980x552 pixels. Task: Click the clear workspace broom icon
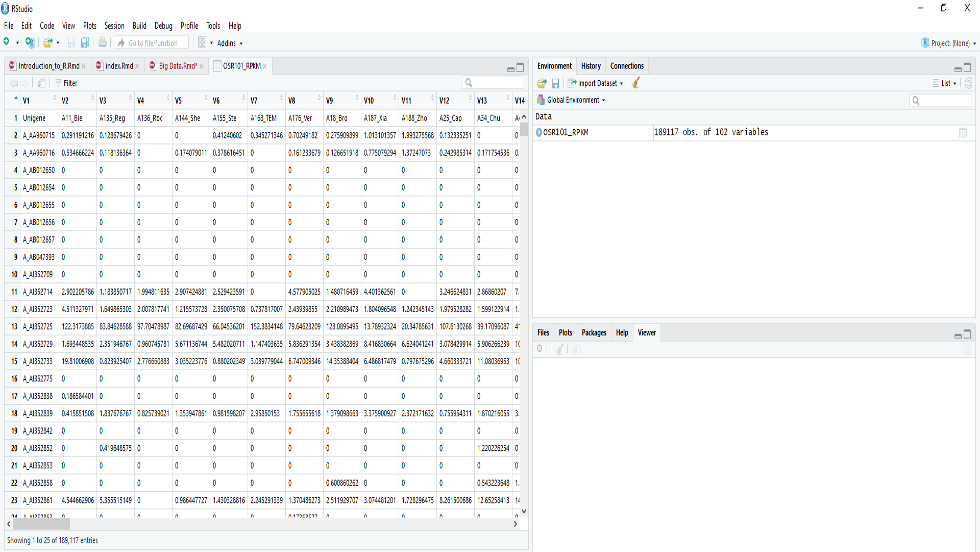coord(636,83)
